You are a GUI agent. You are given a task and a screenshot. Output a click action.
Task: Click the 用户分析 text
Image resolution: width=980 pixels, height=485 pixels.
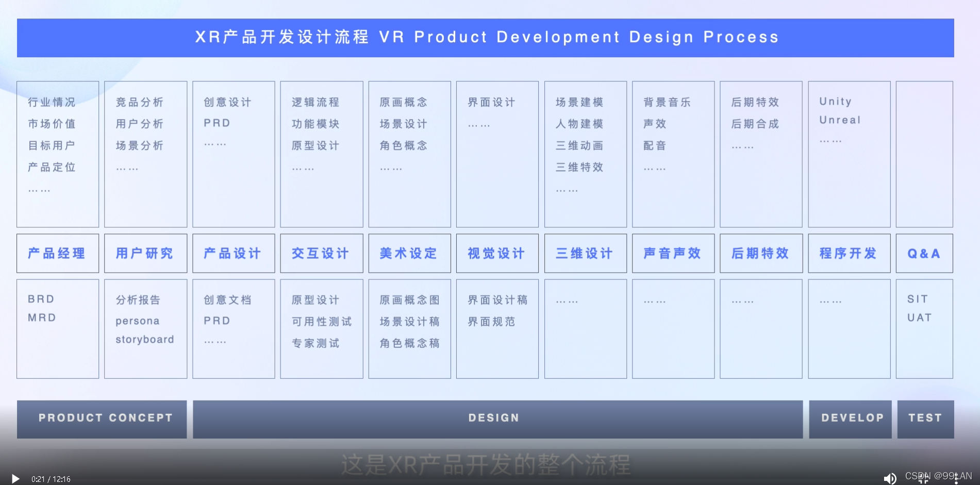tap(140, 124)
